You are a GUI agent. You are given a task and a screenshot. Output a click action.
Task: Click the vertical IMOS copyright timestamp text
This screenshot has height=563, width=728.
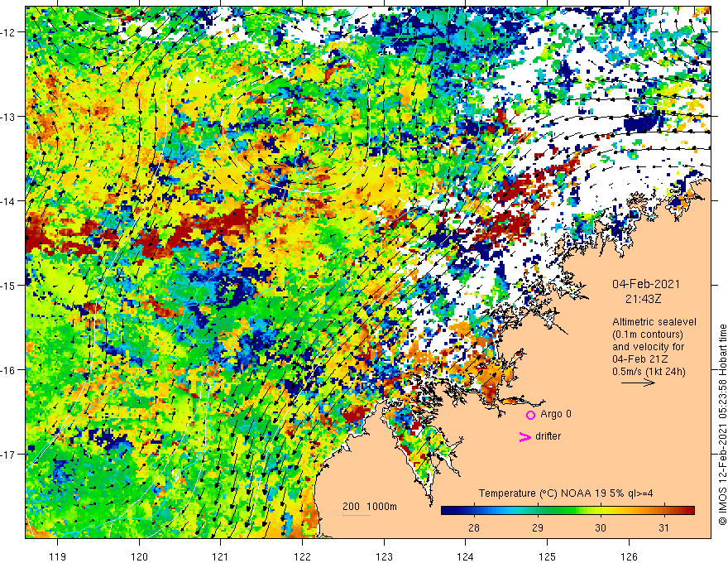coord(722,425)
